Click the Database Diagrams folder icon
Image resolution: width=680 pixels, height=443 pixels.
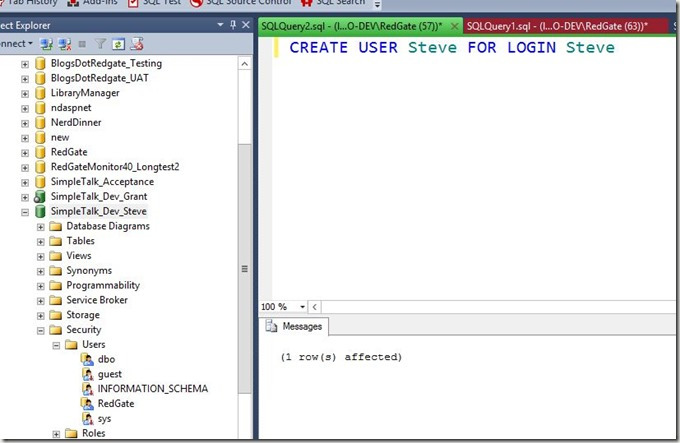pyautogui.click(x=56, y=226)
